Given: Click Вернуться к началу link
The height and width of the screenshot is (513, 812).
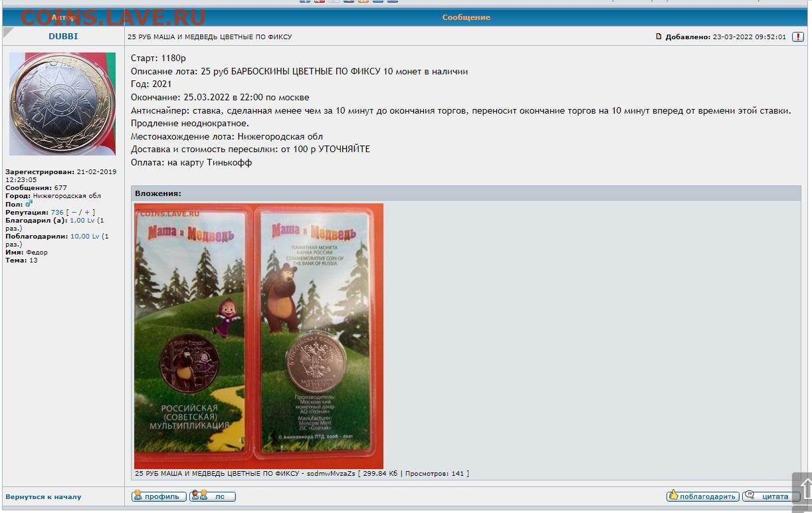Looking at the screenshot, I should point(43,497).
